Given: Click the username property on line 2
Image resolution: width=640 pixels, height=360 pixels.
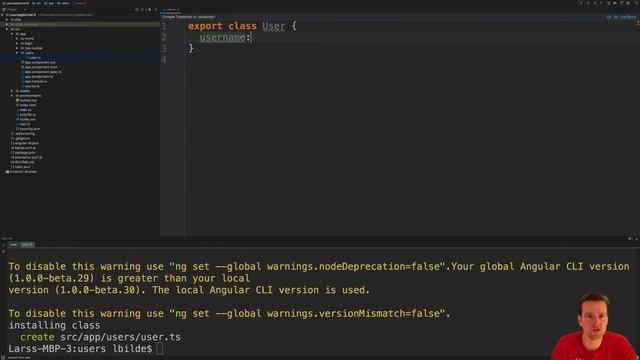Looking at the screenshot, I should (x=223, y=38).
